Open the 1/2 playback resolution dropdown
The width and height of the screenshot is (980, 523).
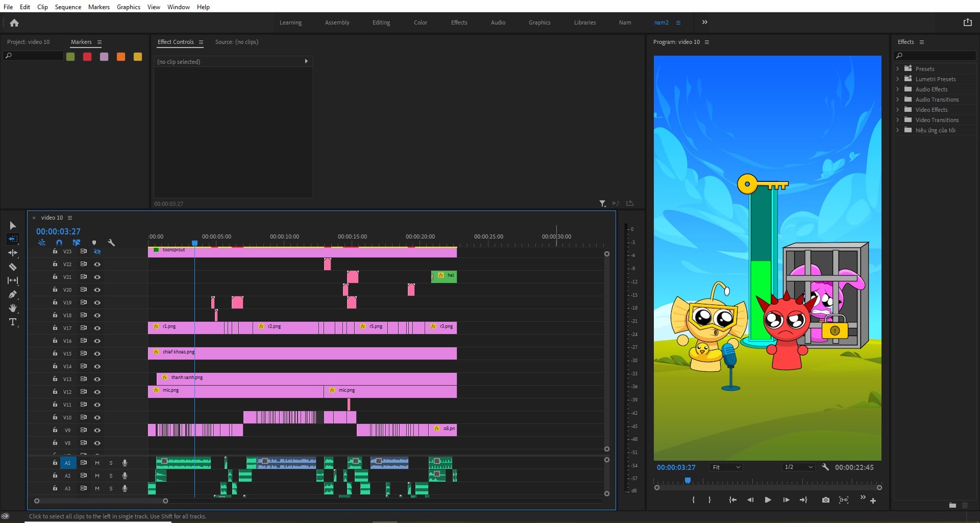[798, 467]
